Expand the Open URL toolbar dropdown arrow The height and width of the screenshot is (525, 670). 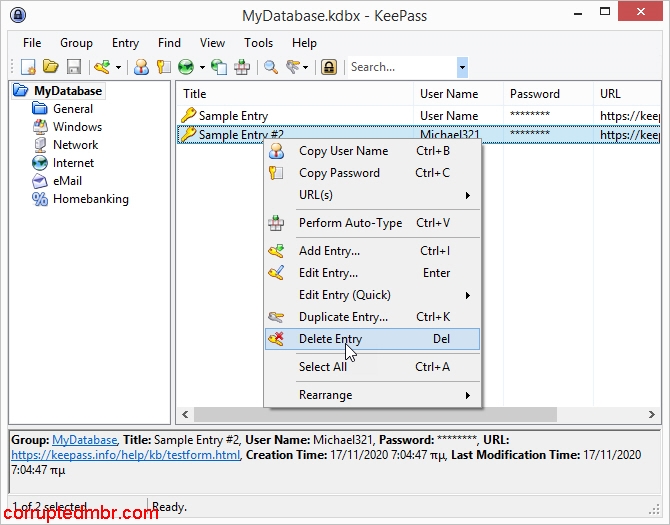(x=202, y=67)
